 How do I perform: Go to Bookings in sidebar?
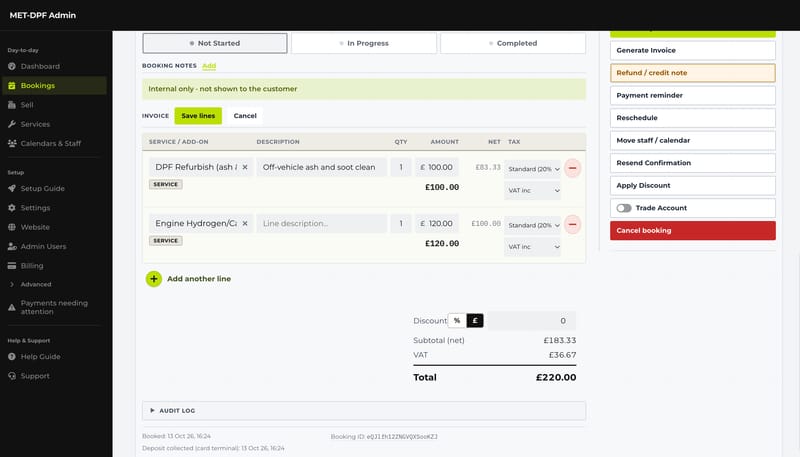pyautogui.click(x=54, y=86)
